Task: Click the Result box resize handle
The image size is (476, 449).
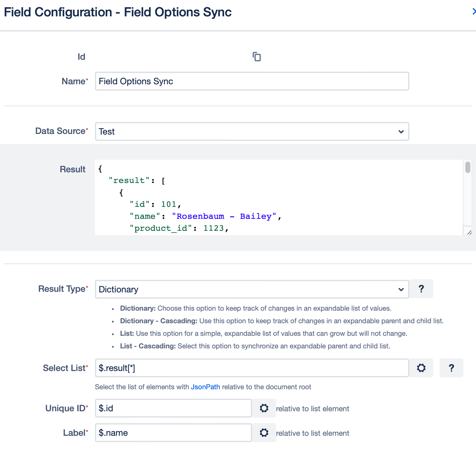Action: [469, 232]
